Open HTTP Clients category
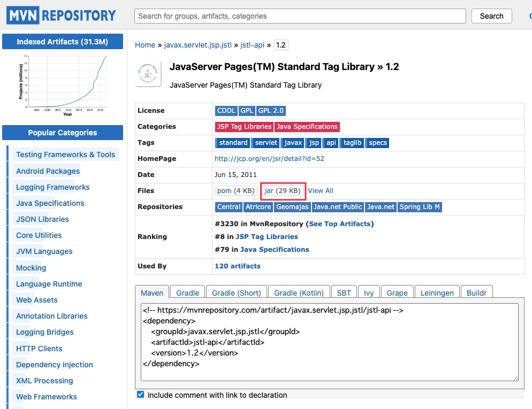The width and height of the screenshot is (532, 409). [39, 349]
